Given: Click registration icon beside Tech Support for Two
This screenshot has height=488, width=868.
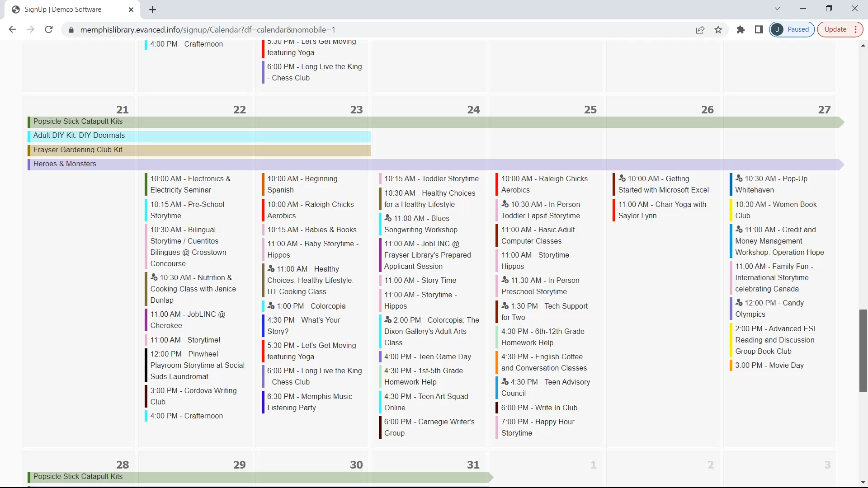Looking at the screenshot, I should pyautogui.click(x=505, y=306).
